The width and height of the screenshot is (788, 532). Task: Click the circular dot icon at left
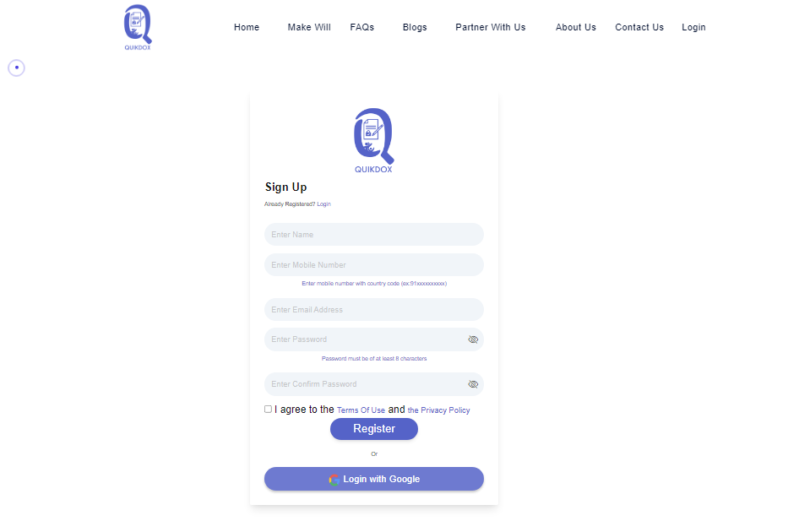click(17, 68)
